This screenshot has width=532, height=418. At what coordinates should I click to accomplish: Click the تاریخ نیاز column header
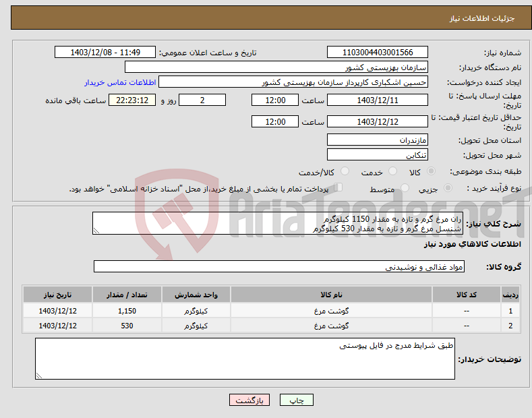click(x=58, y=295)
